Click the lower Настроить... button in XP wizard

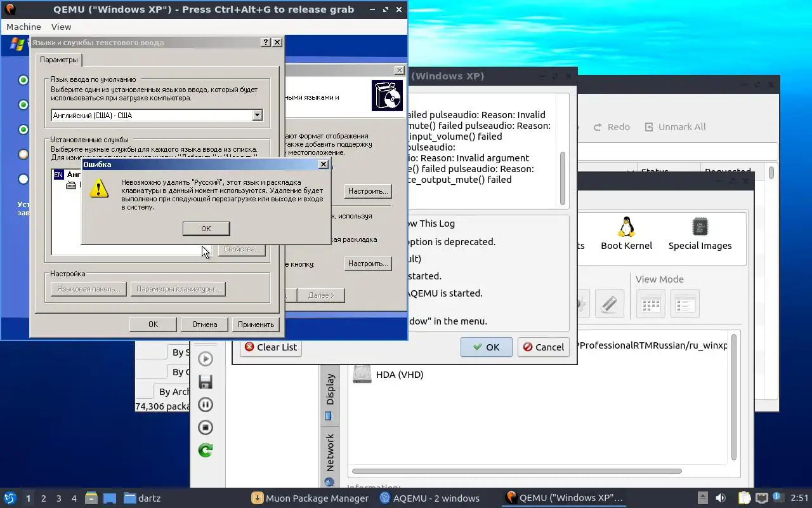coord(368,264)
